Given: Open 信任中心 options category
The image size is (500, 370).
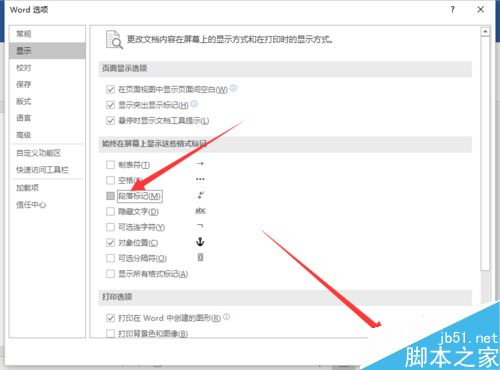Looking at the screenshot, I should [x=47, y=205].
